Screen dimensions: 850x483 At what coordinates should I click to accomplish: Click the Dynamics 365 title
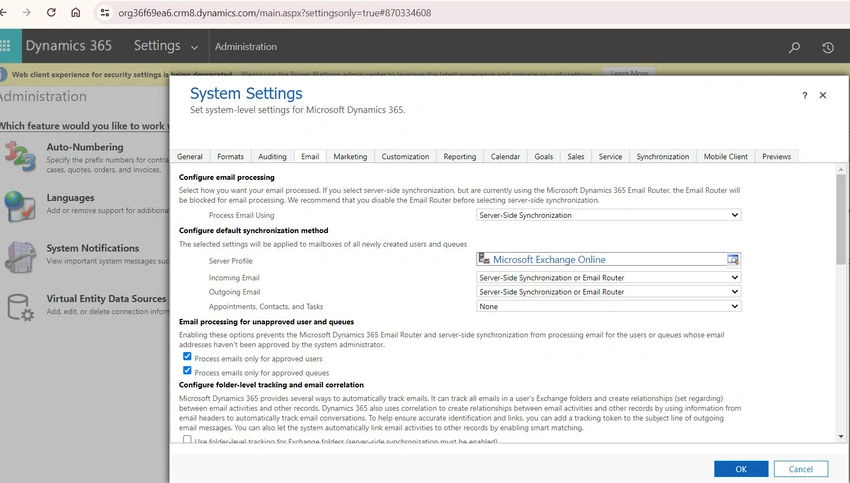pos(69,46)
